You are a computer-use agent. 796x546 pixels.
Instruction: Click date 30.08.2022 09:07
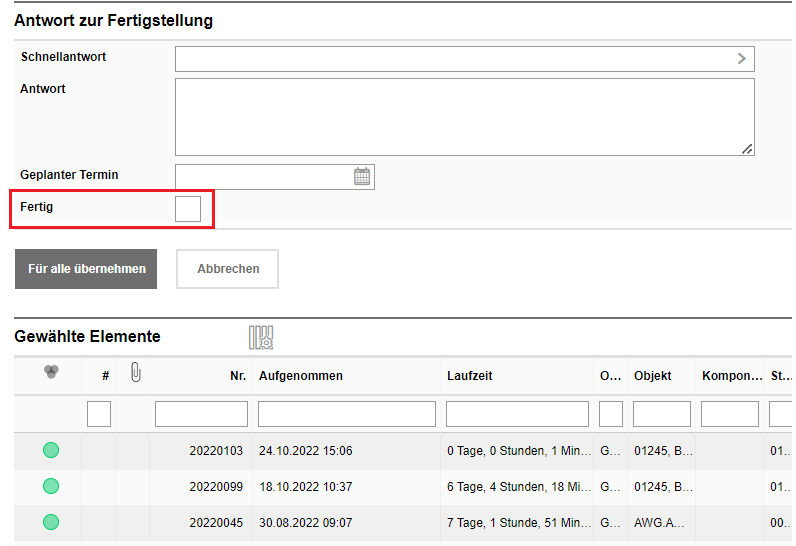click(x=306, y=523)
